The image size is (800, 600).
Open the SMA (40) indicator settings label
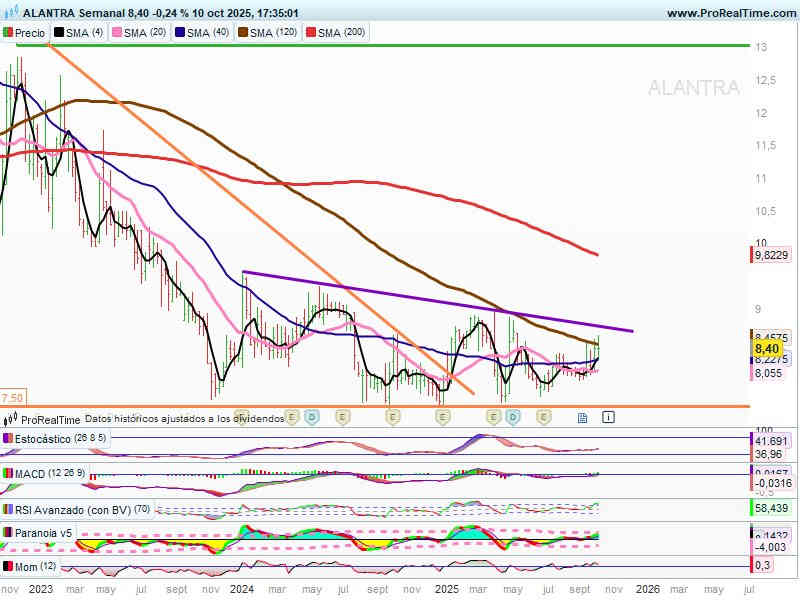pos(207,33)
